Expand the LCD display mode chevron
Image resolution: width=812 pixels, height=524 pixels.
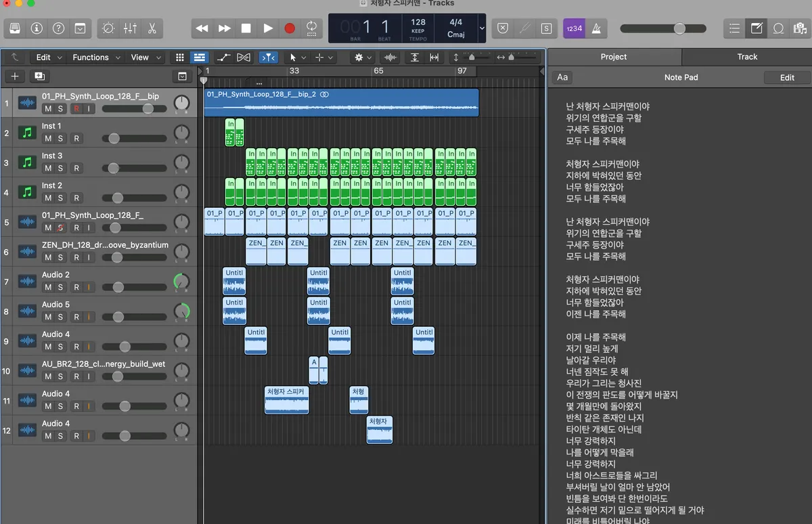tap(482, 28)
